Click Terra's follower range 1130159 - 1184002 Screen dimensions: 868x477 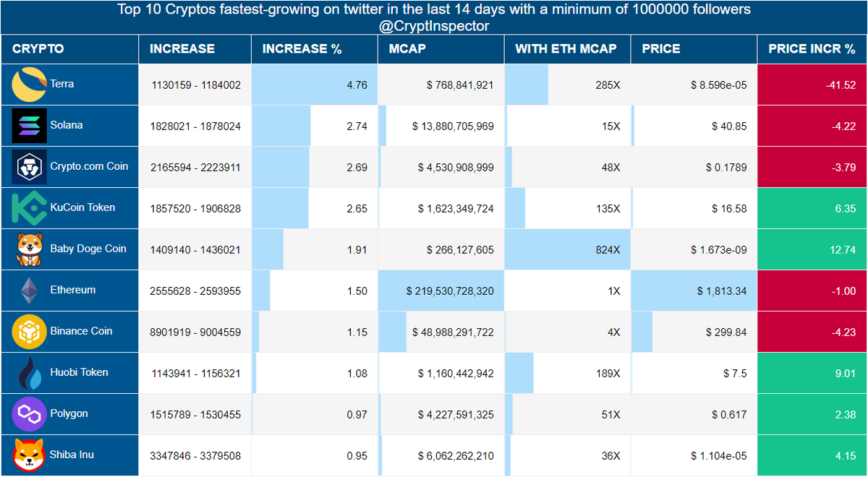click(196, 85)
